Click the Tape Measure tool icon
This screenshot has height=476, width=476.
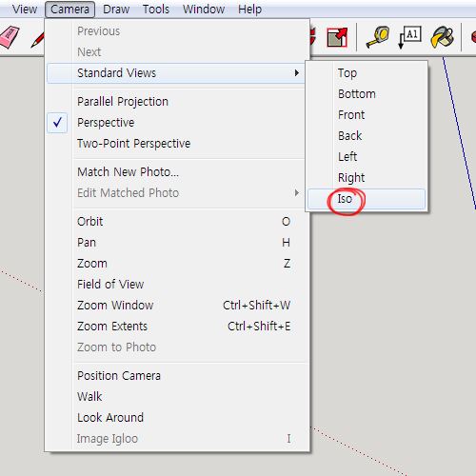click(378, 37)
